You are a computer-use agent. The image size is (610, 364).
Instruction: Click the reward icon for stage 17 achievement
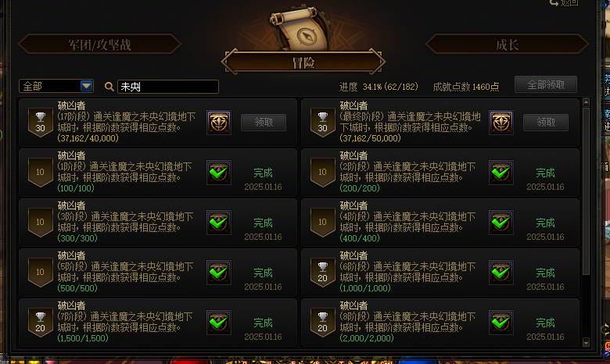(219, 123)
